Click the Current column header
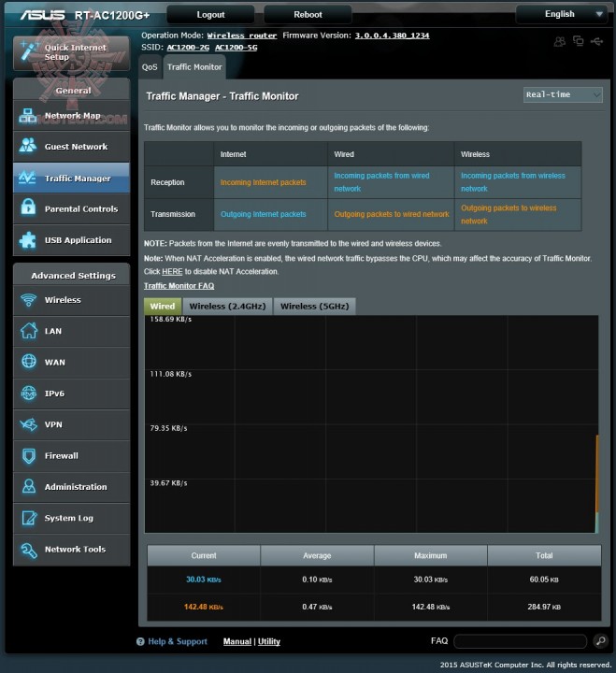The height and width of the screenshot is (673, 616). tap(204, 555)
